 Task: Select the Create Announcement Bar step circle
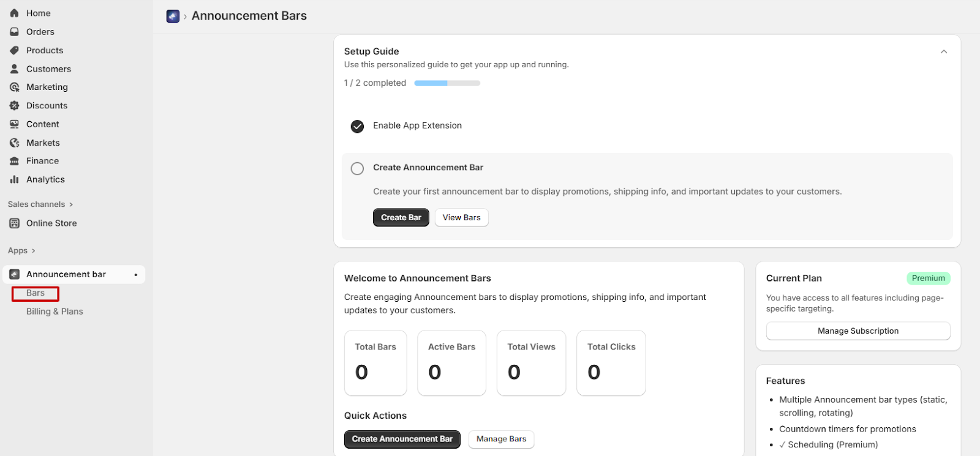[357, 168]
